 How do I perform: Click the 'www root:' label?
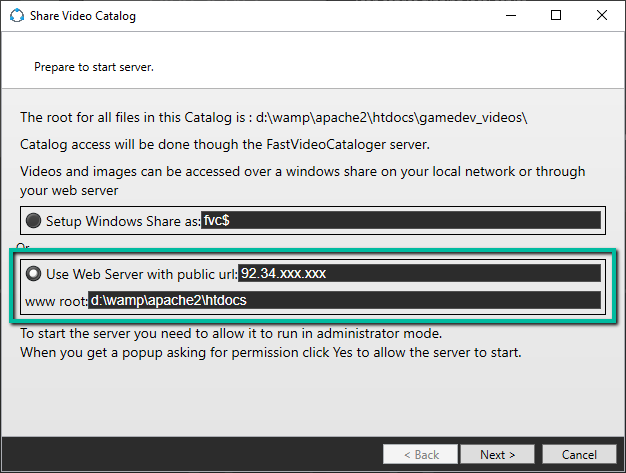point(55,300)
